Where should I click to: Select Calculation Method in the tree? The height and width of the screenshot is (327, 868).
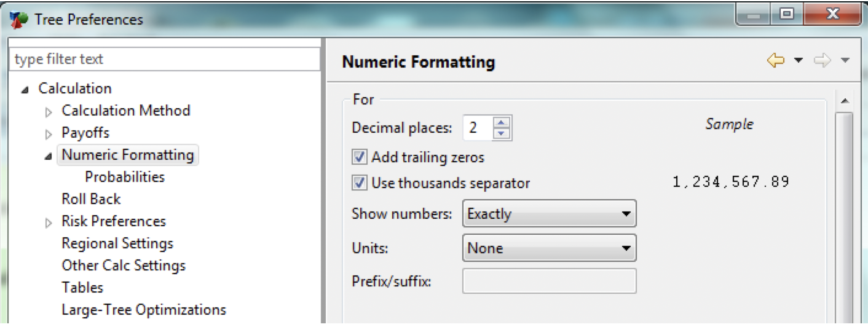pos(126,111)
